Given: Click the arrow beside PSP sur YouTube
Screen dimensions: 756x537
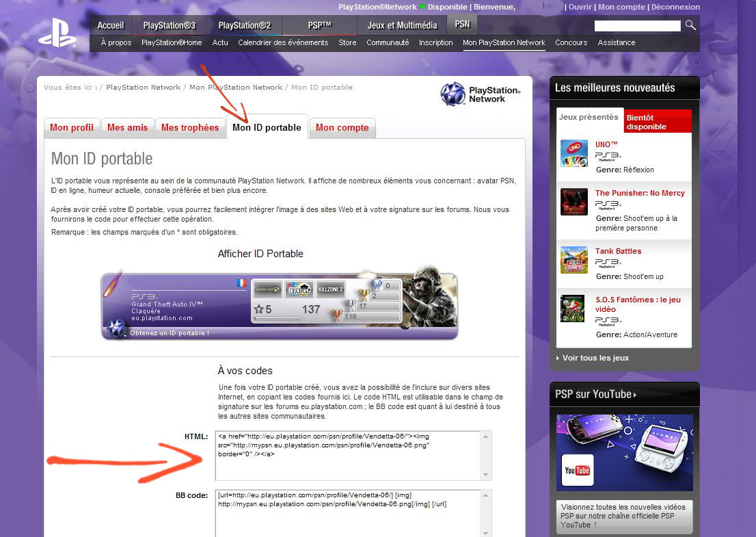Looking at the screenshot, I should pyautogui.click(x=635, y=395).
